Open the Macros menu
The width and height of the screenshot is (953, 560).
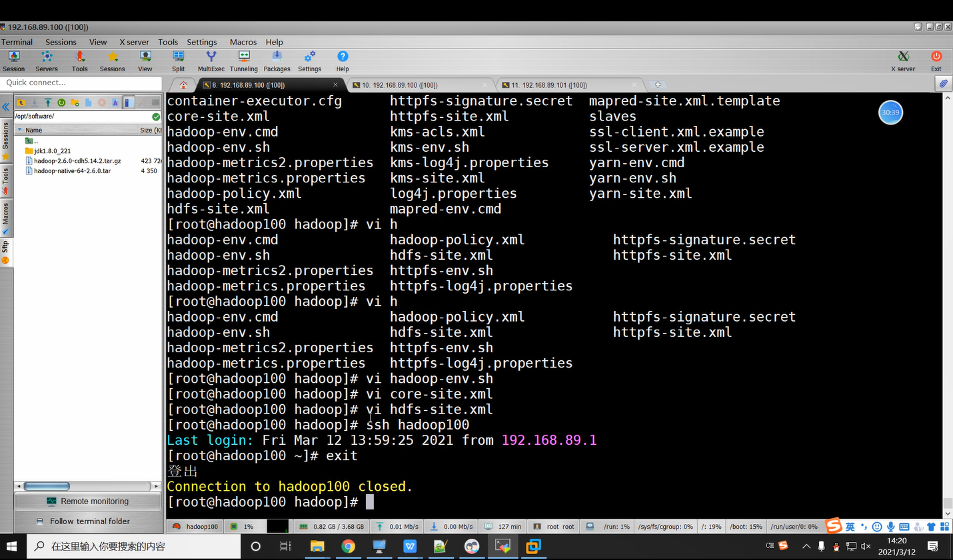point(243,42)
